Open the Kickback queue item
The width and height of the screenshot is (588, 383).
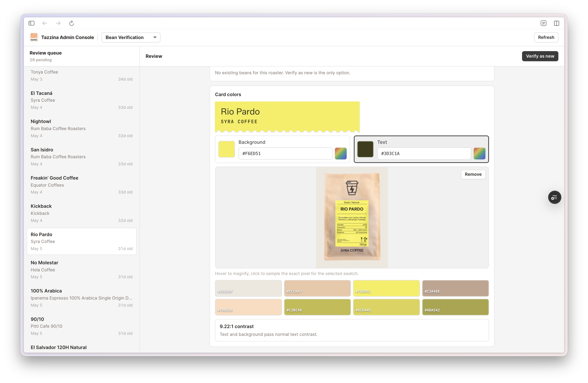point(81,213)
